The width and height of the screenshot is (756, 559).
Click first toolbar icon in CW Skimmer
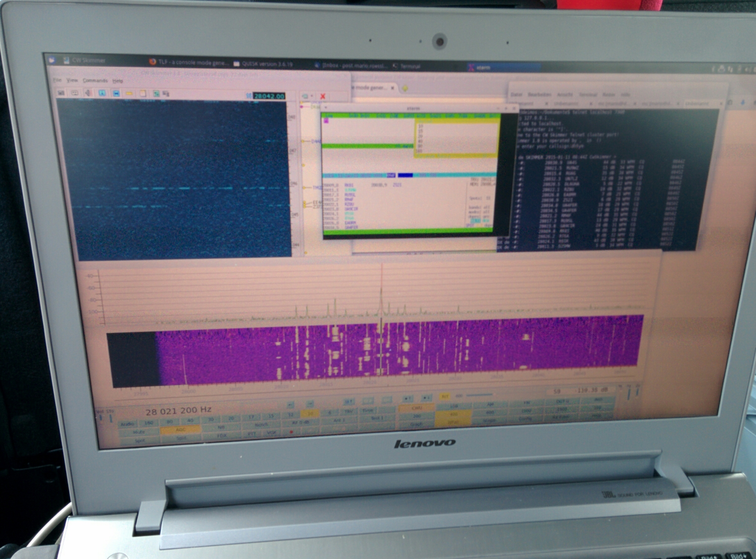(x=61, y=93)
